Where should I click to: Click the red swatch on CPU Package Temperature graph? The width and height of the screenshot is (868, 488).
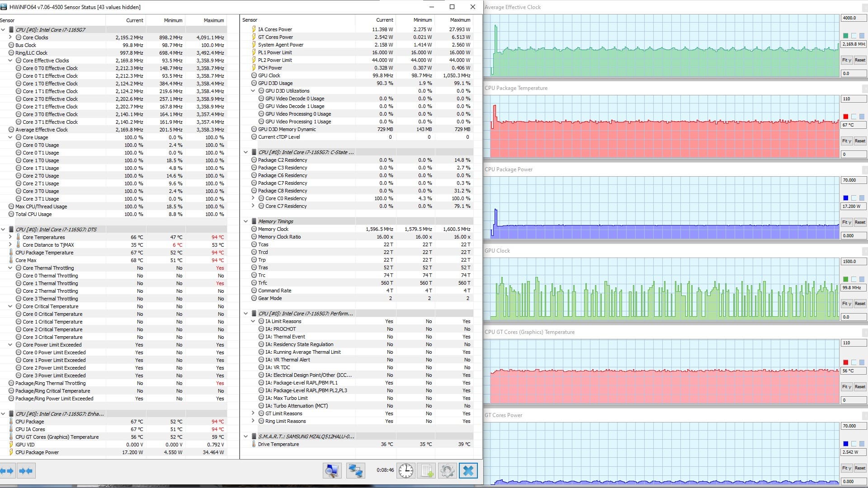(x=845, y=117)
